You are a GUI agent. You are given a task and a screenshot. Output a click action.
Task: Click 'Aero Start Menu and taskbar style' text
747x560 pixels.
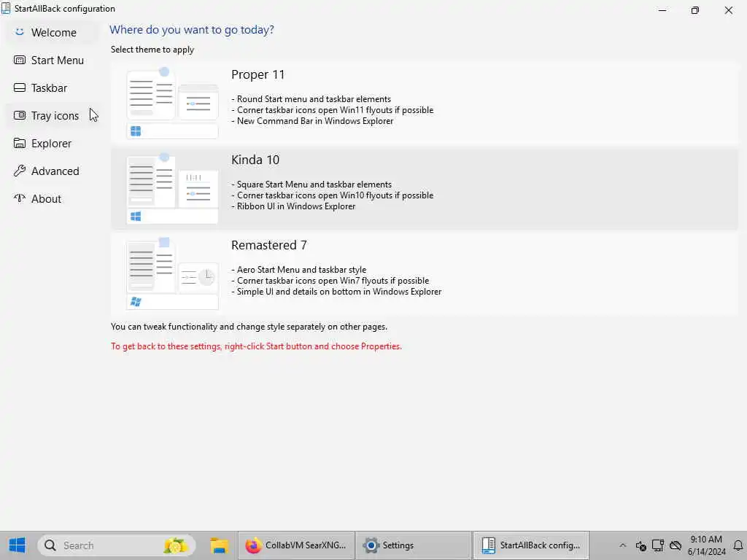pos(301,270)
